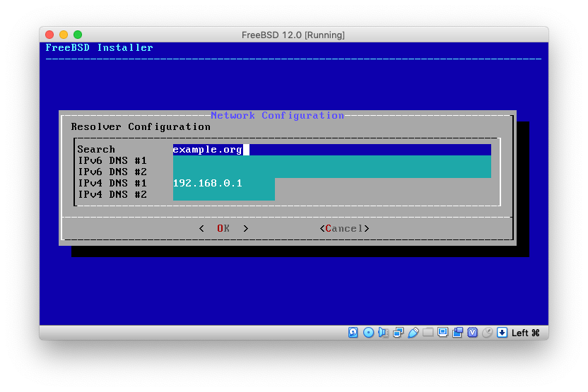Focus the empty IPv4 DNS #2 field

(x=223, y=195)
